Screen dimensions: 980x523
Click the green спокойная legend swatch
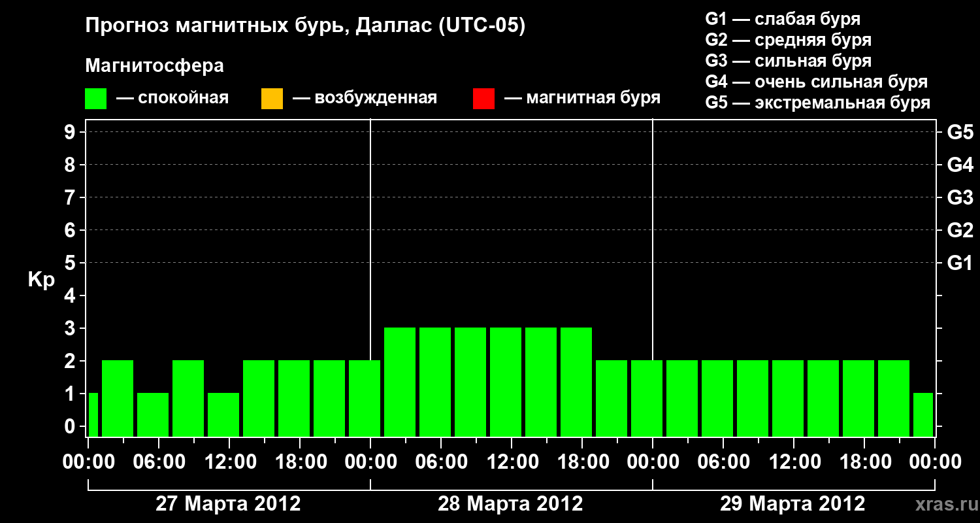tap(96, 99)
